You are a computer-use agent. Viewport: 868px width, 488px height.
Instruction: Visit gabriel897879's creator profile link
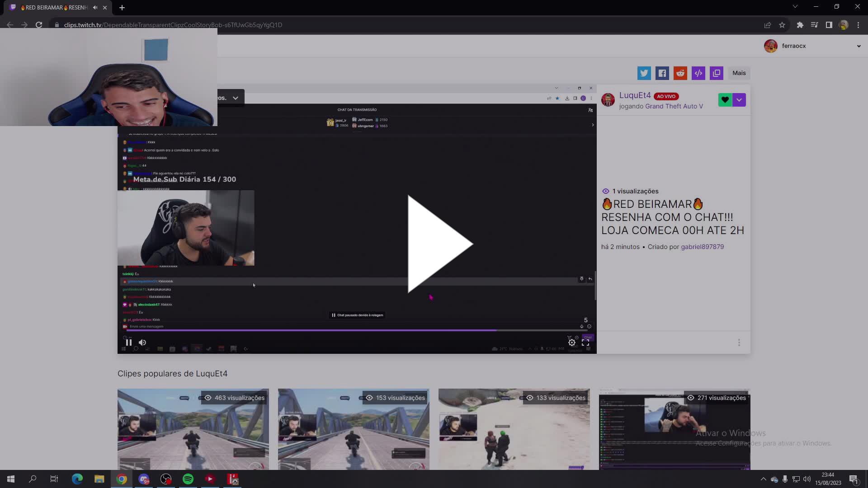click(702, 247)
